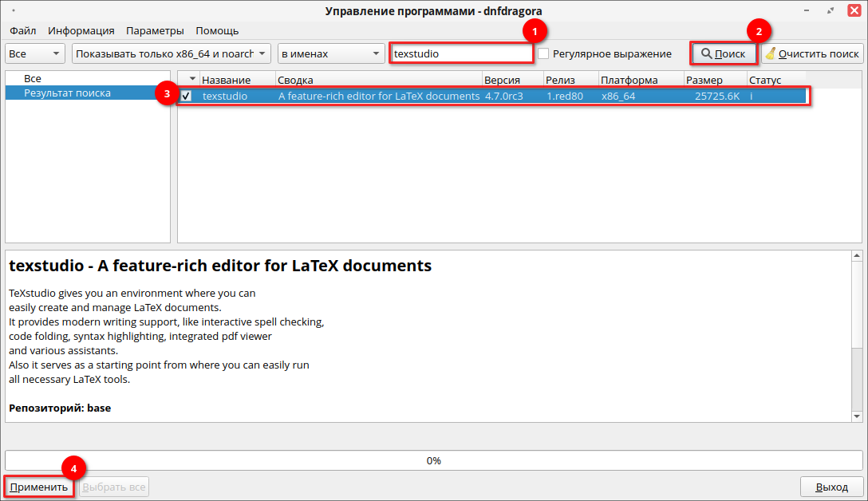
Task: Minimize the dnfdragora window
Action: (x=807, y=10)
